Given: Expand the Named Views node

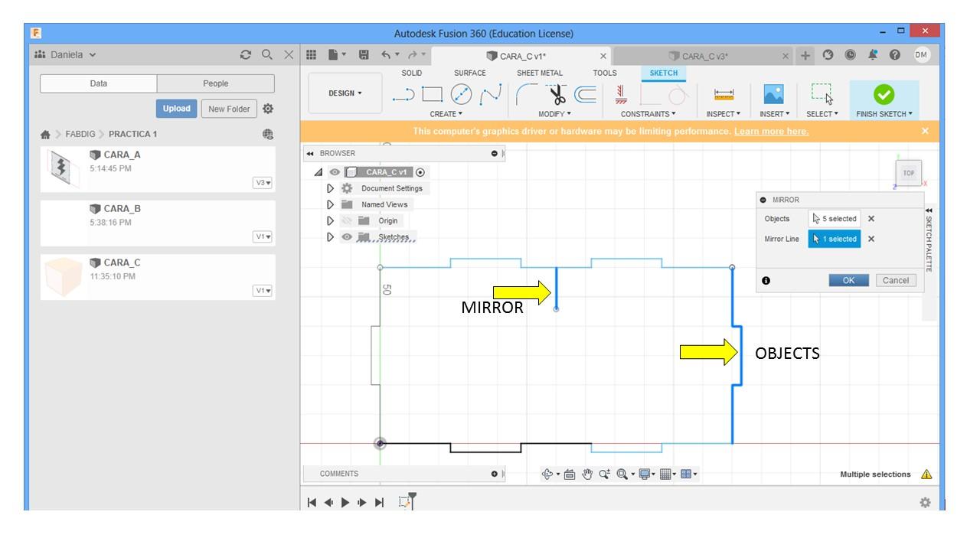Looking at the screenshot, I should (331, 204).
